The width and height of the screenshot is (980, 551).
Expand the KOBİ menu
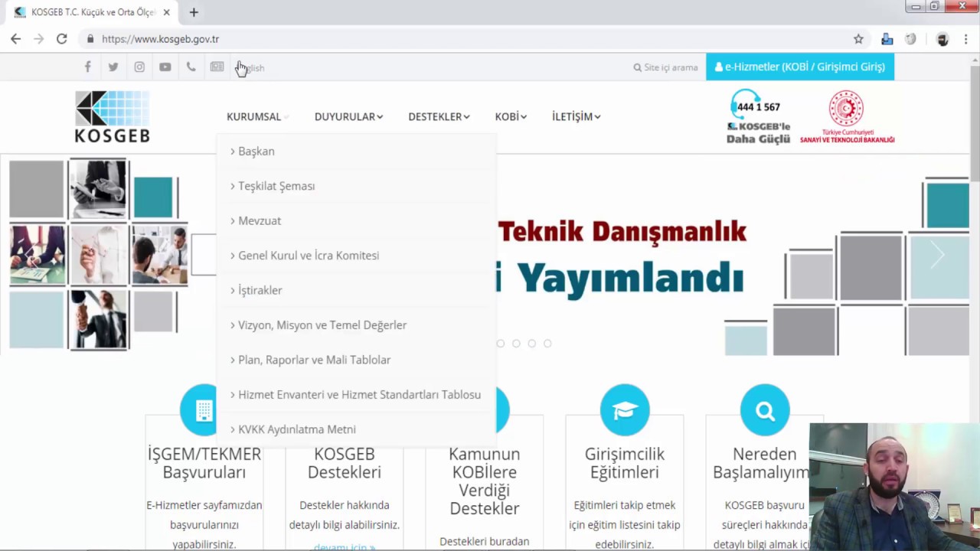tap(511, 116)
